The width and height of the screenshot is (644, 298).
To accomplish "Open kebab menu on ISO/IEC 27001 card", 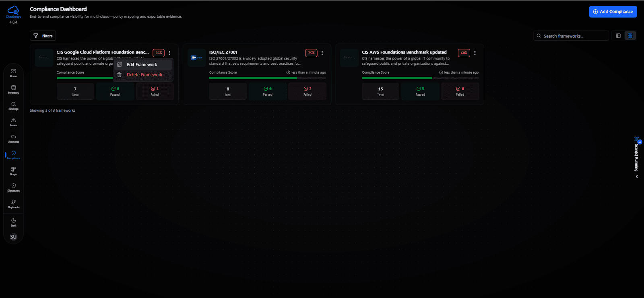I will click(322, 53).
